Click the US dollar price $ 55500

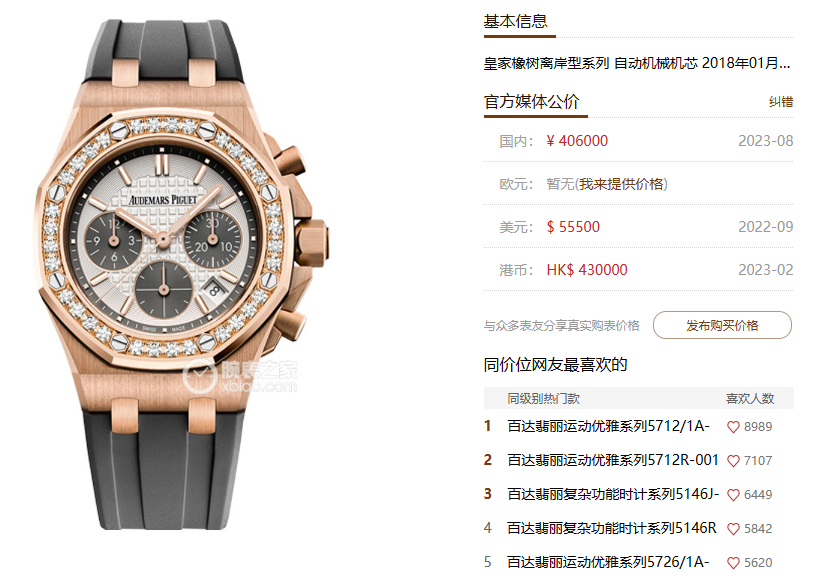point(573,227)
